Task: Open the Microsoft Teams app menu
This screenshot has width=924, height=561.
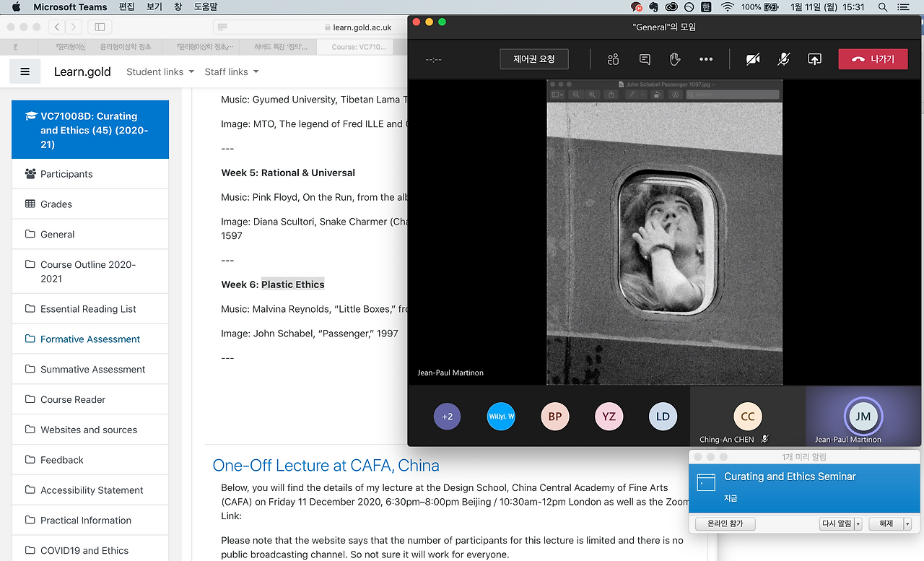Action: coord(70,7)
